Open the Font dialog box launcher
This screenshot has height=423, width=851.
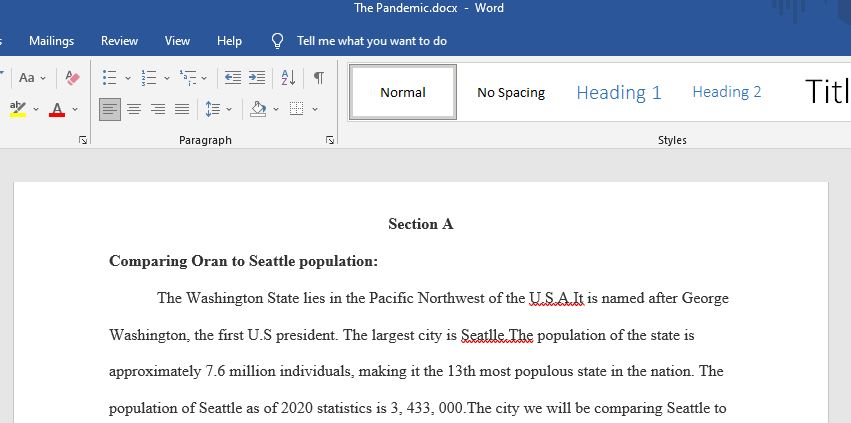(x=83, y=140)
